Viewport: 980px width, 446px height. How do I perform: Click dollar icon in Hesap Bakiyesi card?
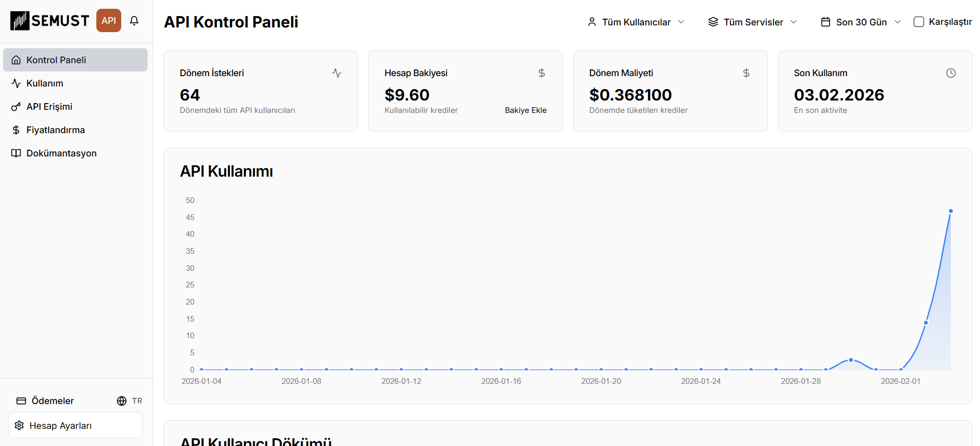542,73
